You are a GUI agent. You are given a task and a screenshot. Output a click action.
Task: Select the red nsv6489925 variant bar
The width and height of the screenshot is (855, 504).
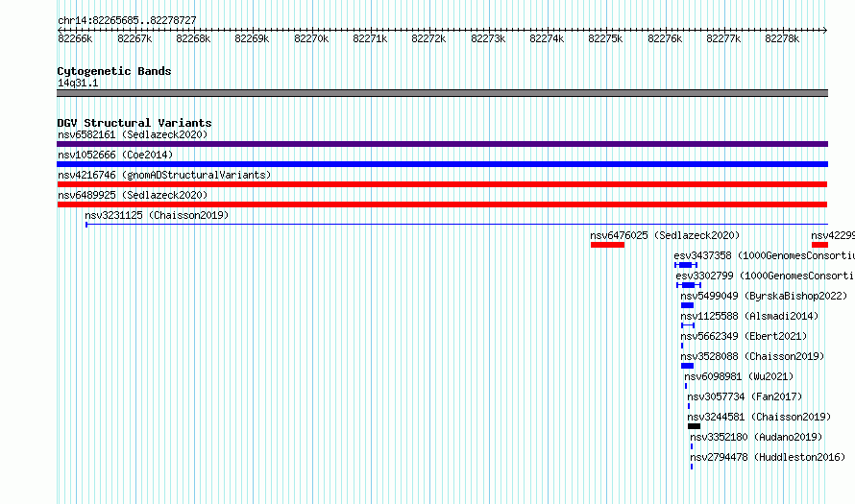pyautogui.click(x=442, y=204)
